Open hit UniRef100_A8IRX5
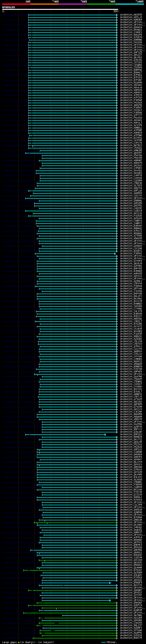146x644 pixels. [x=131, y=15]
